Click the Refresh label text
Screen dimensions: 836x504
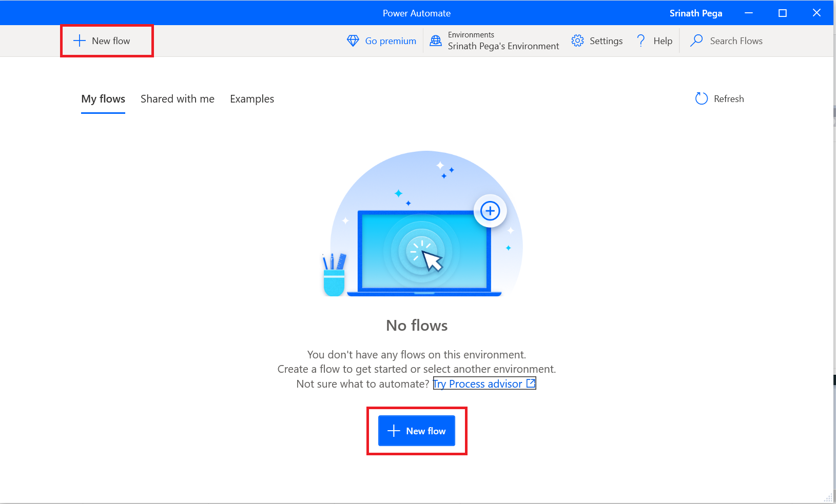click(x=729, y=99)
